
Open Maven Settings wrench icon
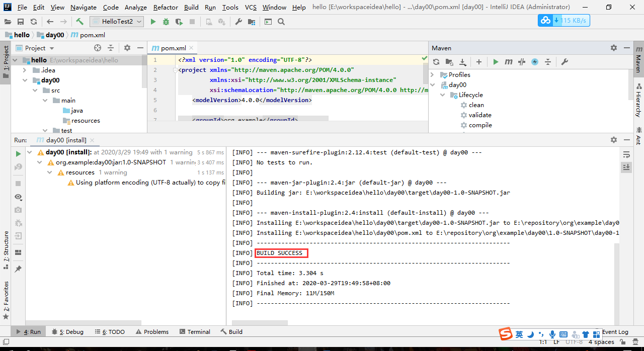(565, 62)
